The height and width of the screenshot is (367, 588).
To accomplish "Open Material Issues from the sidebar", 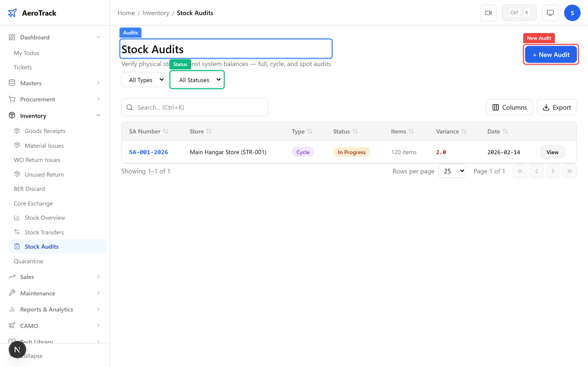I will [44, 145].
